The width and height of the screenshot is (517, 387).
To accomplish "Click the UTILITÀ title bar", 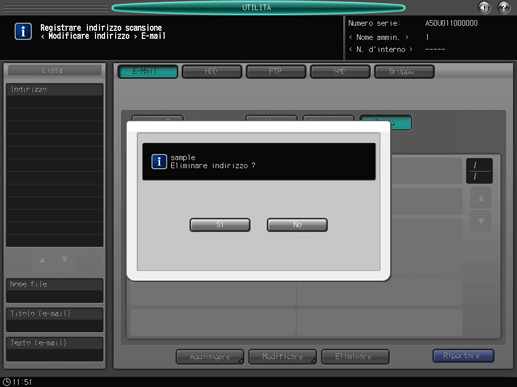I will coord(258,7).
